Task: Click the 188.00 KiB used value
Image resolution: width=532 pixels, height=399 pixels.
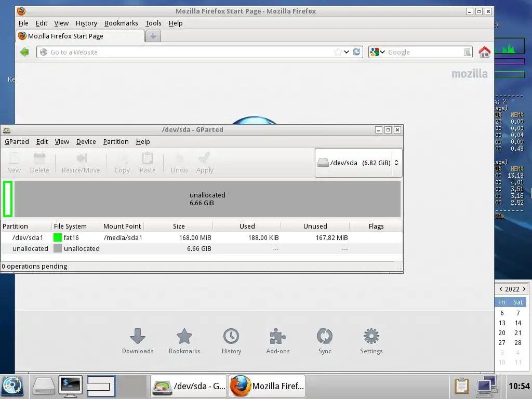Action: tap(263, 237)
